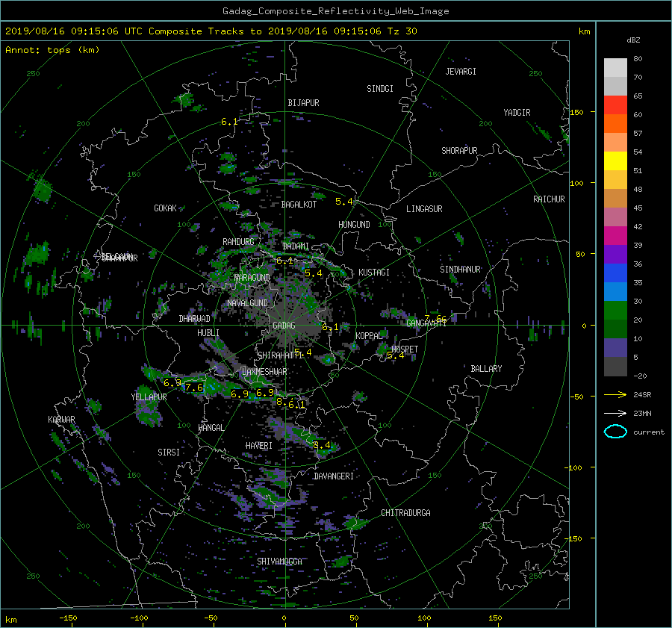Select the lightest gray 70-80 dBZ swatch
Screen dimensions: 672x628
[615, 67]
